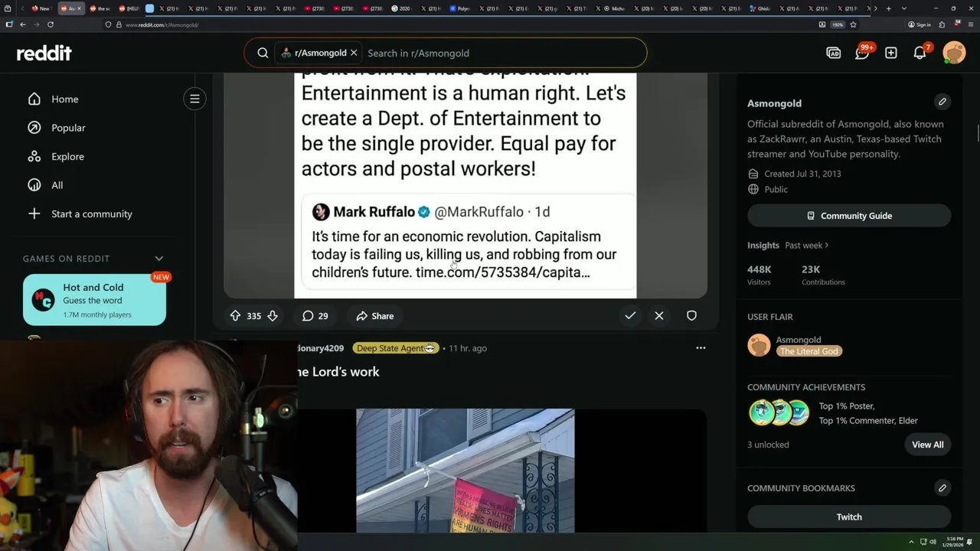Upvote the Mark Ruffalo post
Image resolution: width=980 pixels, height=551 pixels.
pos(236,315)
